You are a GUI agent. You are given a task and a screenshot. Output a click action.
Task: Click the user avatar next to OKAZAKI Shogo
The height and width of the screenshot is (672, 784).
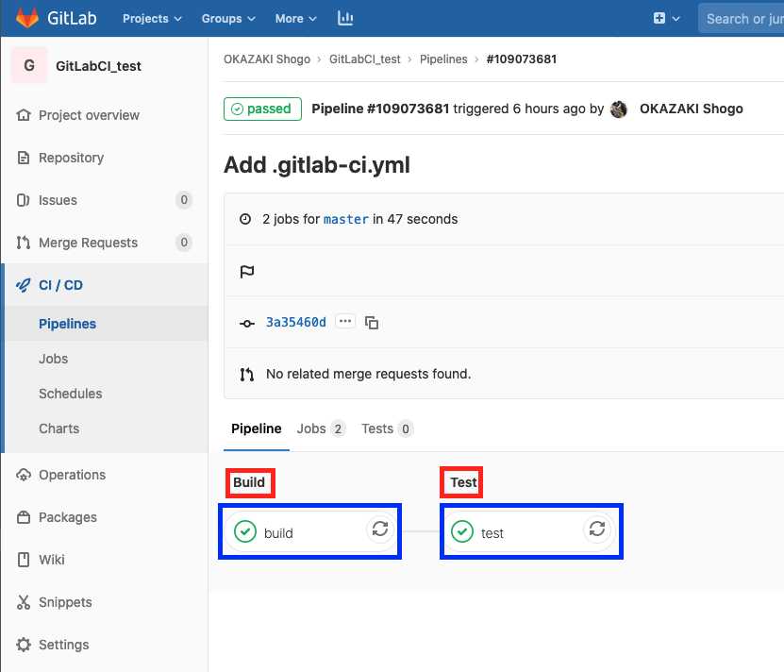[619, 109]
